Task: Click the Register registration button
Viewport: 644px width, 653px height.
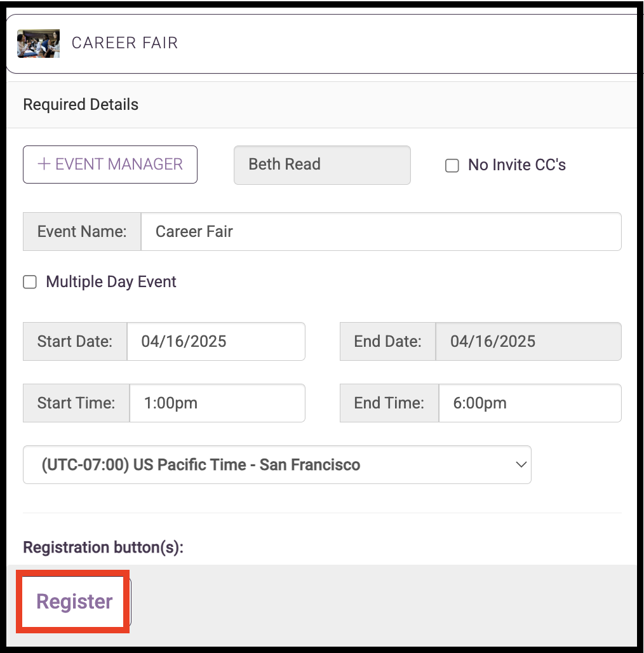Action: click(x=74, y=602)
